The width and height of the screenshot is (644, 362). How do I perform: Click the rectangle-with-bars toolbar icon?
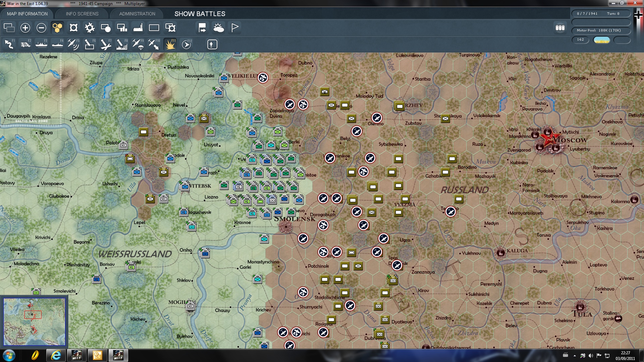pyautogui.click(x=122, y=27)
